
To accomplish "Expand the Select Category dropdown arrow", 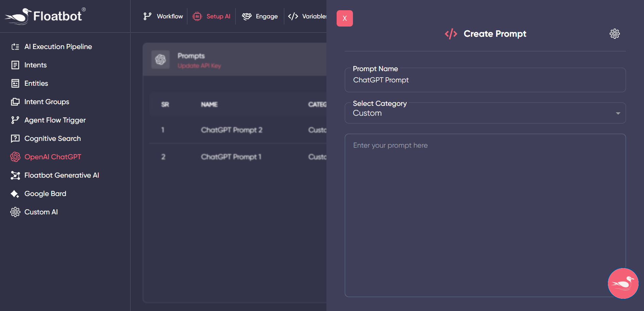I will [x=618, y=113].
